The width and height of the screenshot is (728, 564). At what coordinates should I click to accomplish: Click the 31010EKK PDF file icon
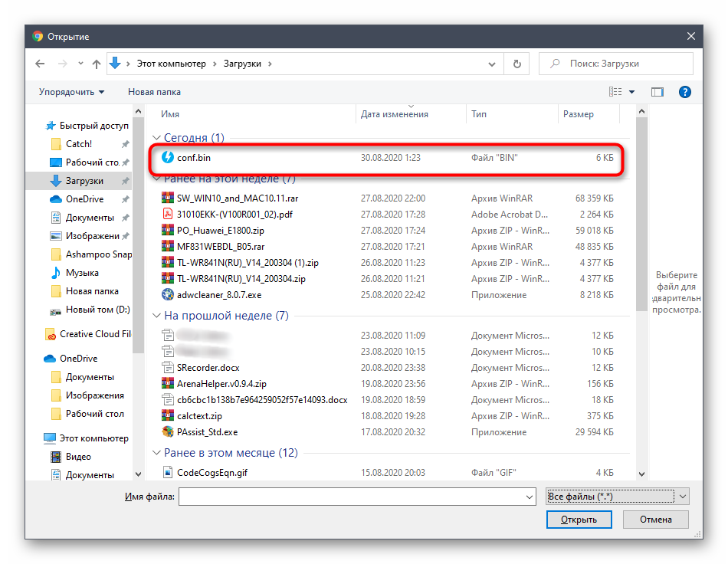coord(169,214)
